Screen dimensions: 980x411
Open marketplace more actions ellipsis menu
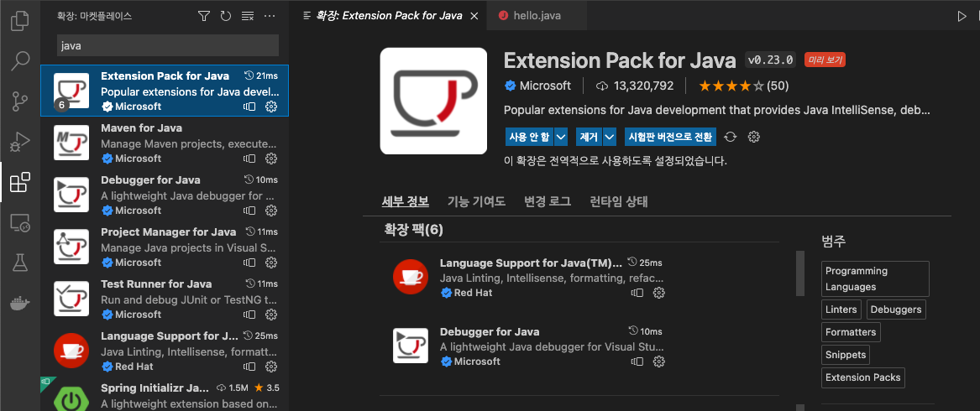[x=270, y=16]
